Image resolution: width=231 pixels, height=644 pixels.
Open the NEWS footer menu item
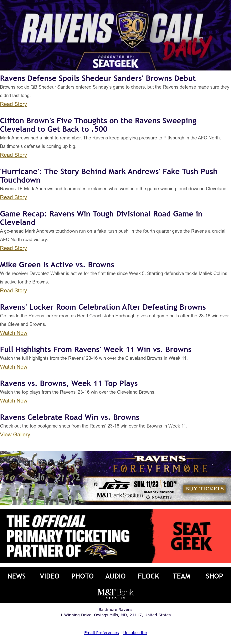pos(17,576)
